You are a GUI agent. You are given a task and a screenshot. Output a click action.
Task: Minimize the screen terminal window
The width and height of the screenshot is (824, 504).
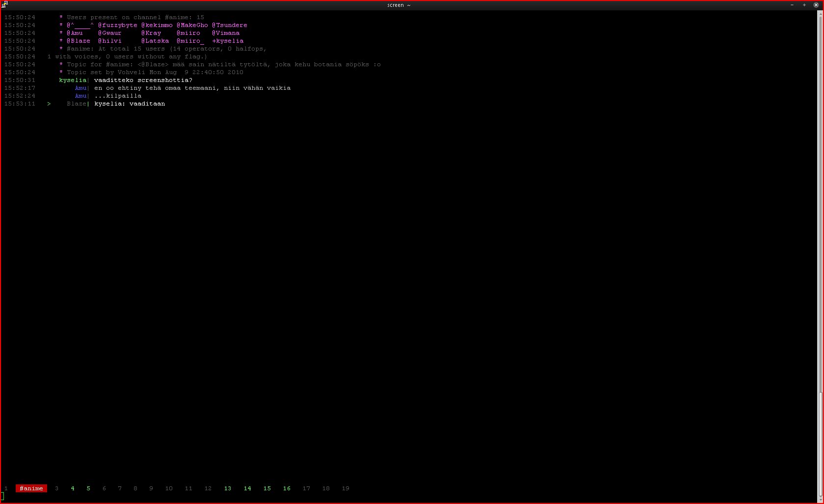792,5
